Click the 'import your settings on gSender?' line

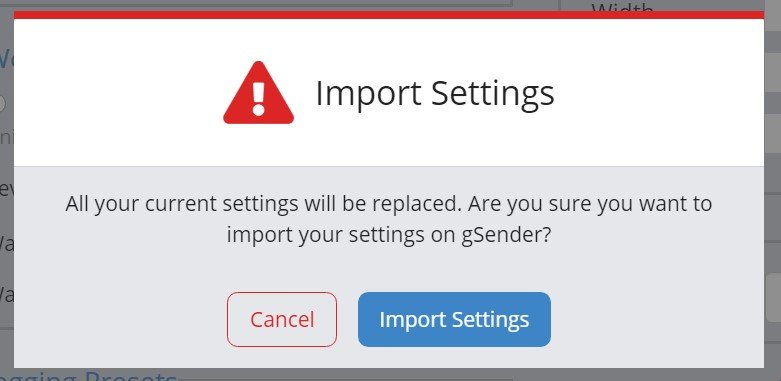click(x=389, y=235)
